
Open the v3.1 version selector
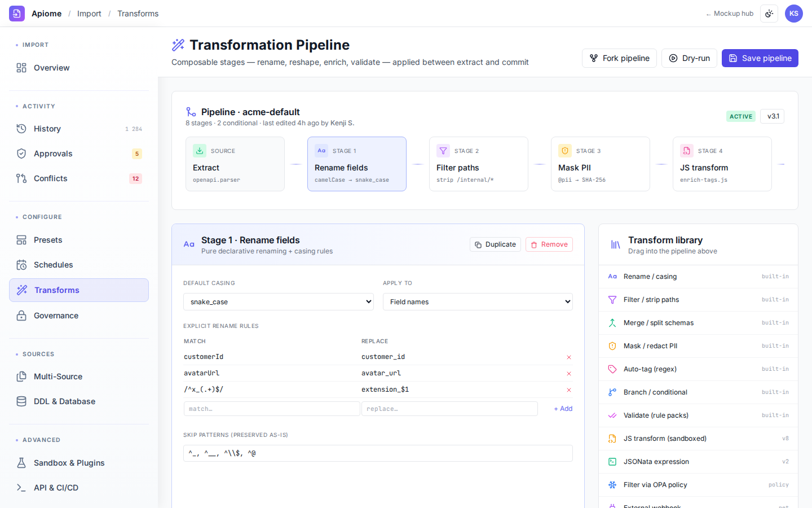click(x=772, y=116)
